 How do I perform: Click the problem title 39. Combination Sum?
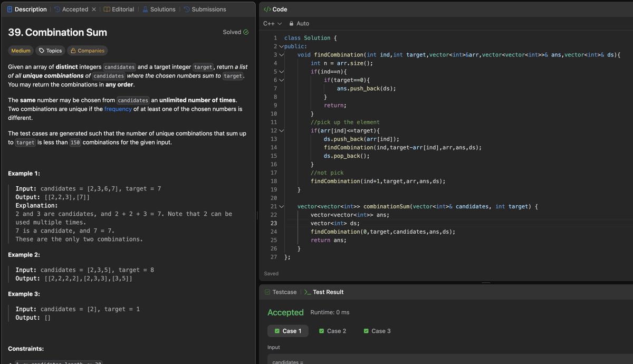click(x=57, y=32)
